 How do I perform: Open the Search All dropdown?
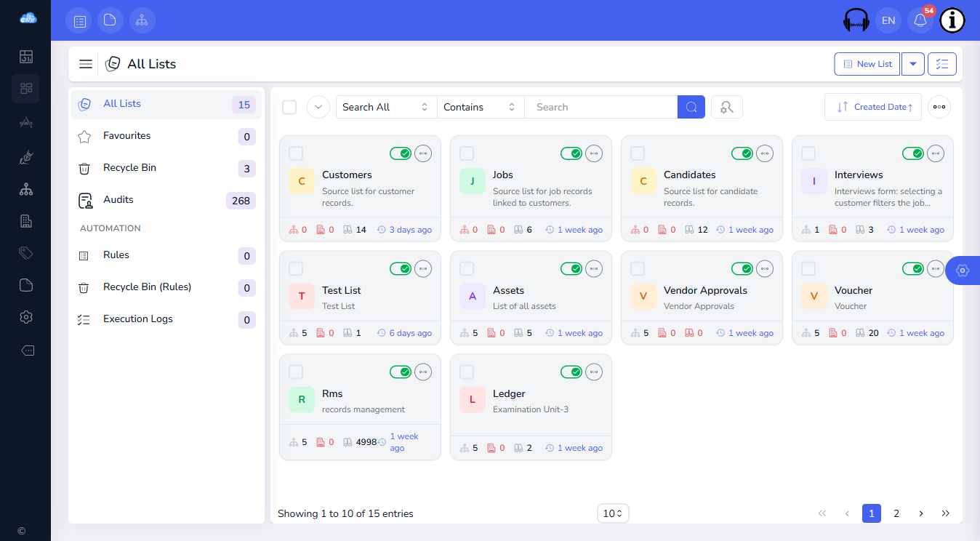pos(386,107)
